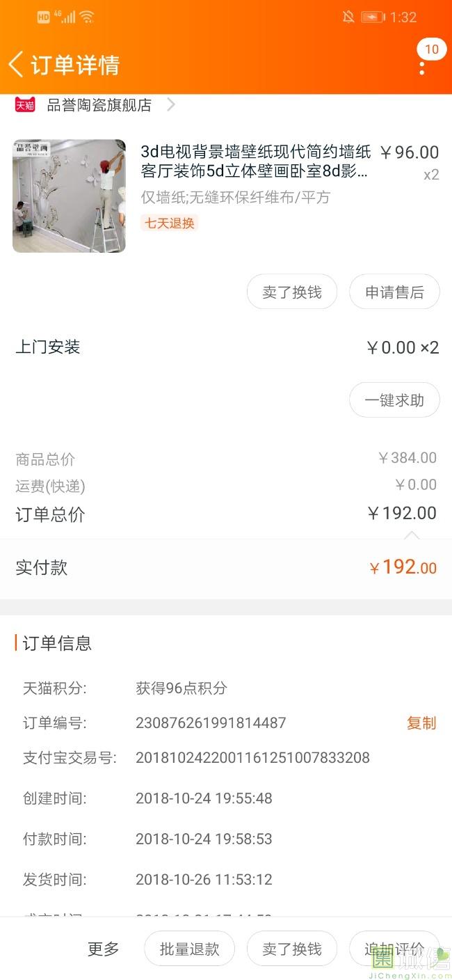The width and height of the screenshot is (452, 980).
Task: Tap the notification count badge showing 10
Action: point(432,49)
